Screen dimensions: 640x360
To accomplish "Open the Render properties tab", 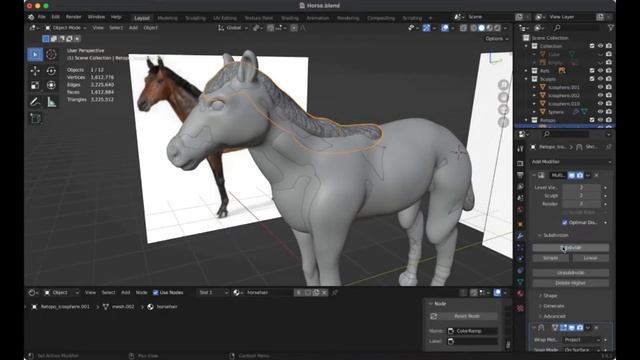I will point(520,163).
